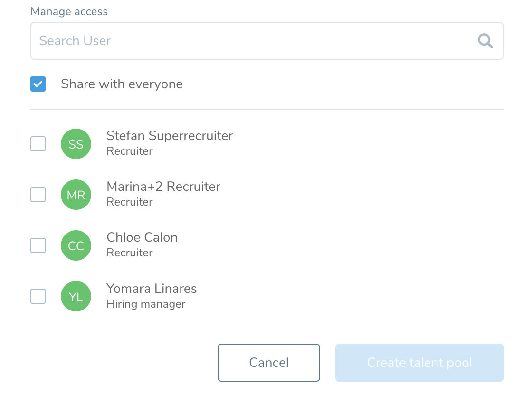Click Stefan Superrecruiter's SS avatar

click(x=76, y=144)
